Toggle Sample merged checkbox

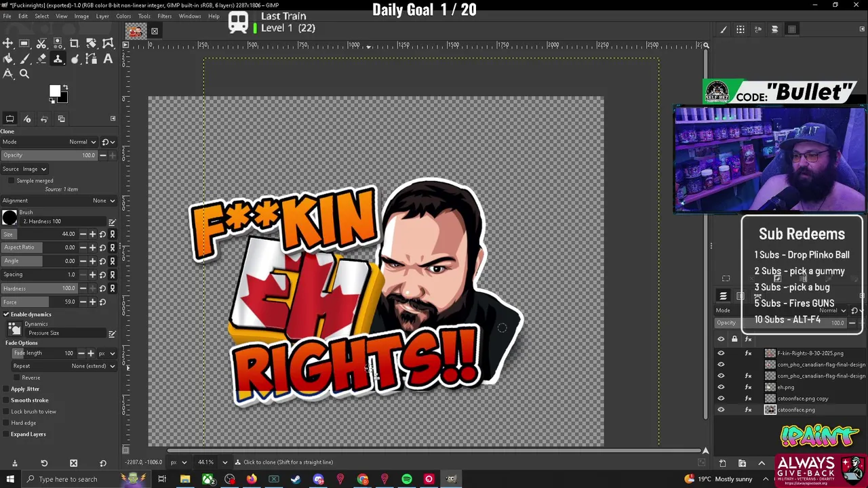[11, 180]
